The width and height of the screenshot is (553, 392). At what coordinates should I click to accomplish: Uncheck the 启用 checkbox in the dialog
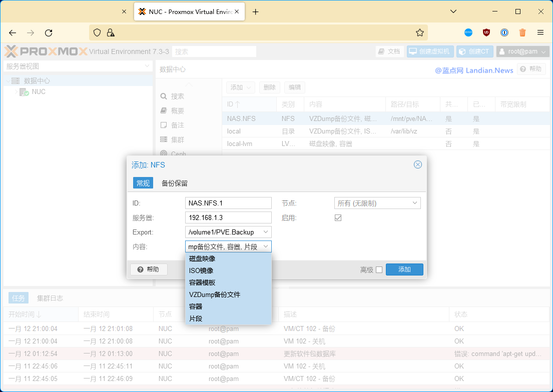click(338, 217)
